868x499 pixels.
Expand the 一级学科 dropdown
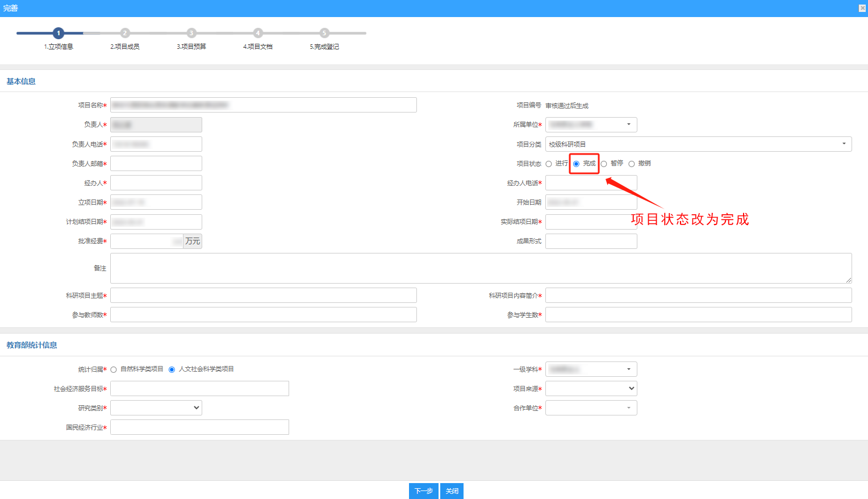point(591,369)
